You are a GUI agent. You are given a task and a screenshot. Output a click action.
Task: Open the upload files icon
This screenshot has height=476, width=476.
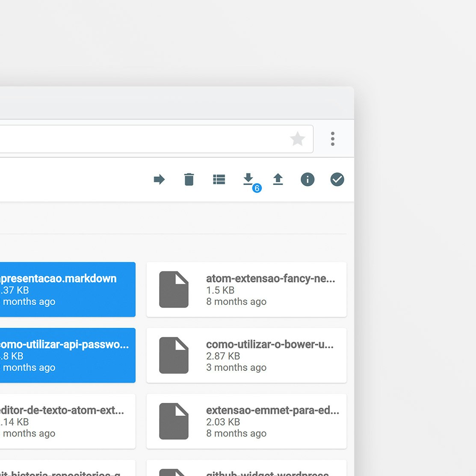click(x=278, y=180)
